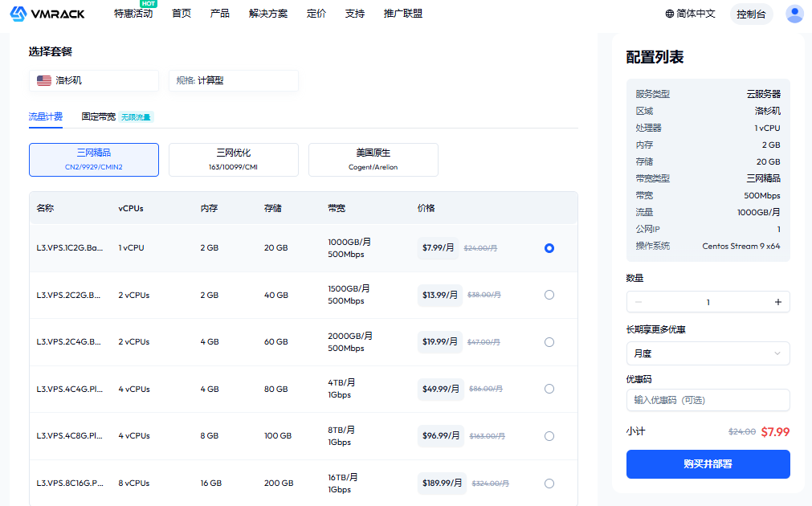Screen dimensions: 812x506
Task: Open the 洛杉矶 region dropdown
Action: 93,80
